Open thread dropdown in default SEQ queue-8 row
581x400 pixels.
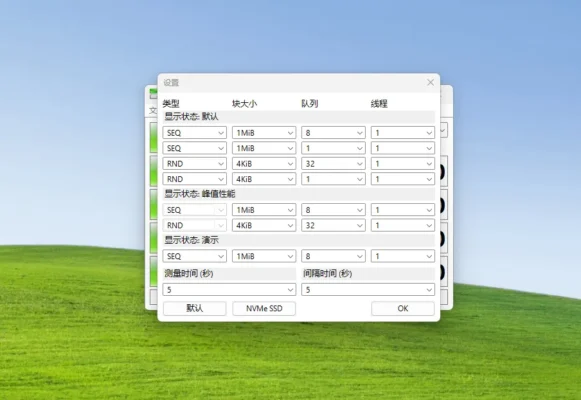tap(403, 133)
